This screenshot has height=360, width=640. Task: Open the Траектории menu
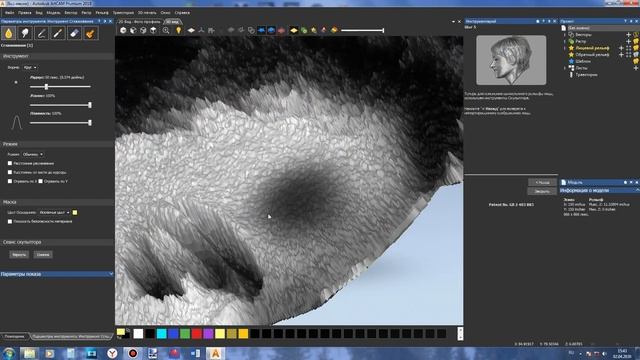pyautogui.click(x=123, y=13)
